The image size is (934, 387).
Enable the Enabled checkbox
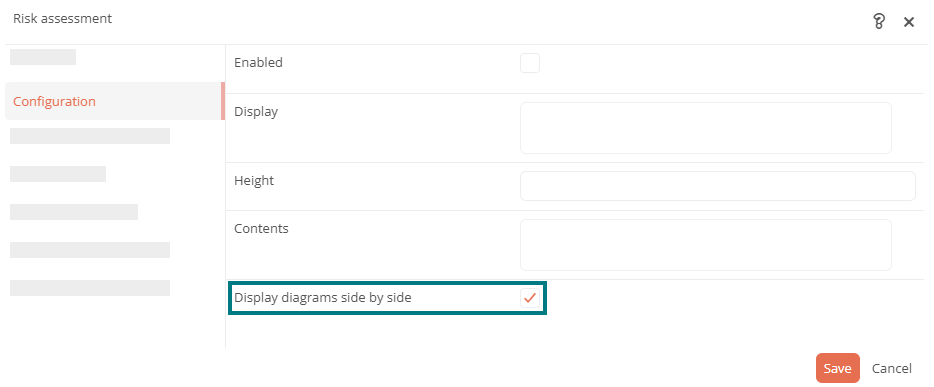click(530, 63)
